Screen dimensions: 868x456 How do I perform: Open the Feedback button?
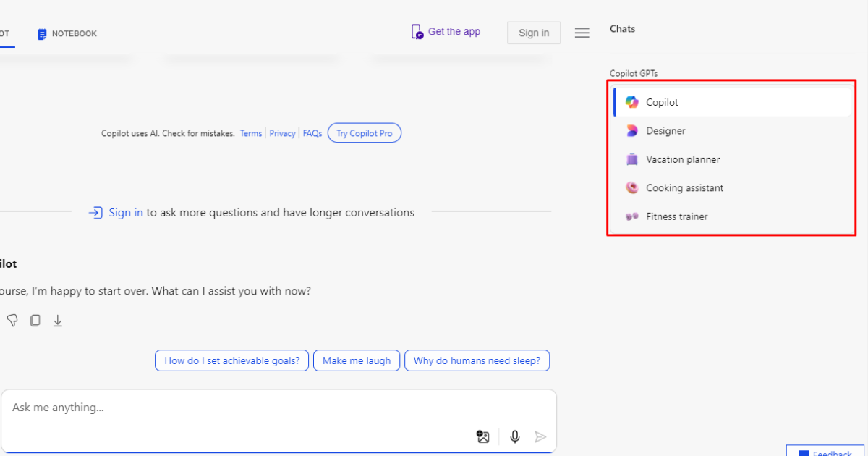point(826,452)
